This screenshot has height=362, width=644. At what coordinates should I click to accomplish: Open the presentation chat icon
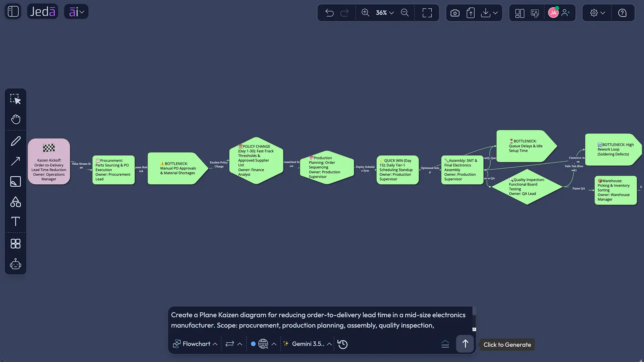[x=535, y=13]
